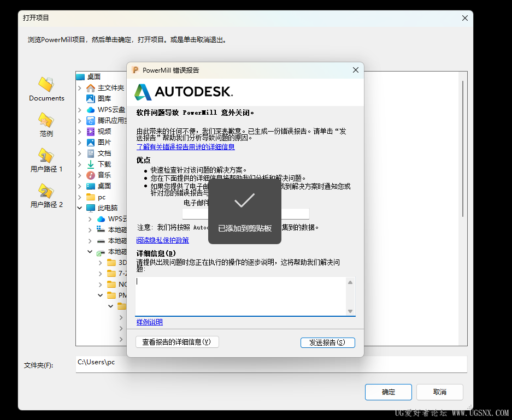
Task: Select the NC folder in tree
Action: (x=117, y=284)
